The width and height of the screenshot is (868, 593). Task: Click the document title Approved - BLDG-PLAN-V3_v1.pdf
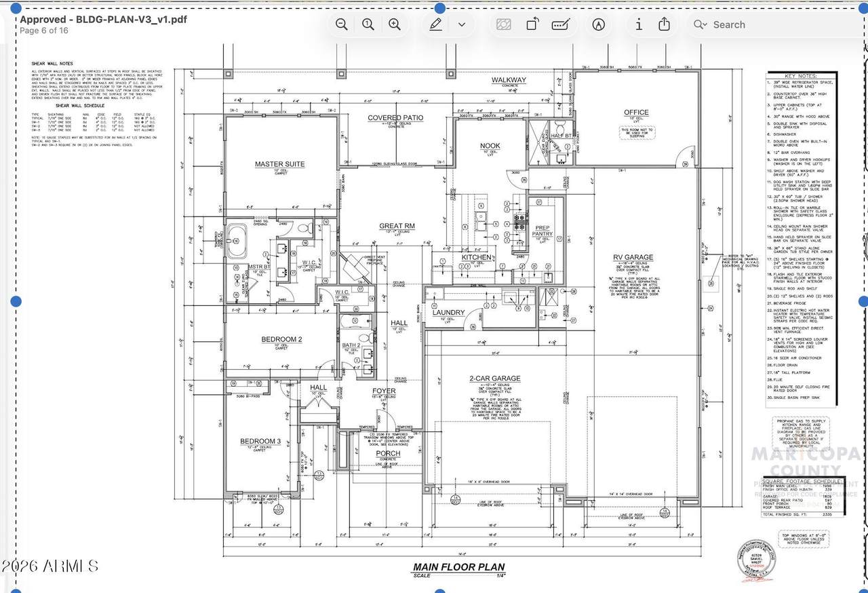pyautogui.click(x=103, y=19)
